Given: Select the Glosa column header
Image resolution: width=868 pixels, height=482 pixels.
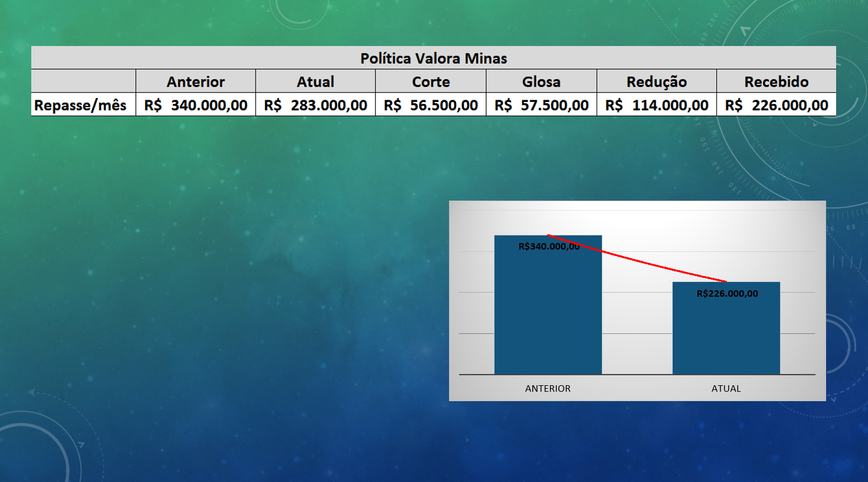Looking at the screenshot, I should coord(542,81).
